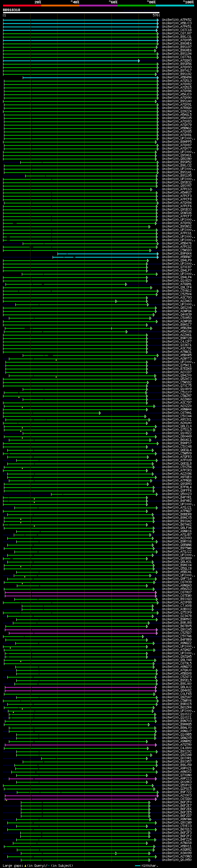The width and height of the screenshot is (197, 868).
Task: Select the UniRef100_B4FZ24 entry
Action: [176, 839]
